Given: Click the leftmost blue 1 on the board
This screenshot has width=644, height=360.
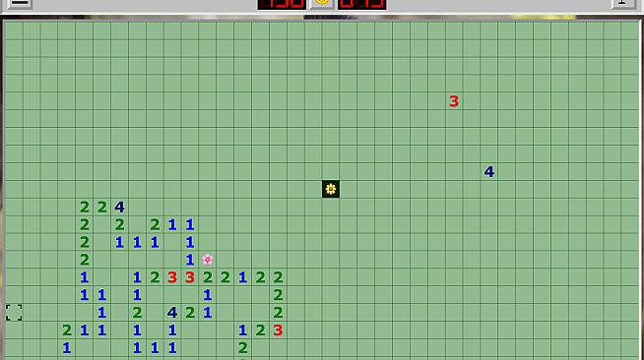Looking at the screenshot, I should pos(67,347).
